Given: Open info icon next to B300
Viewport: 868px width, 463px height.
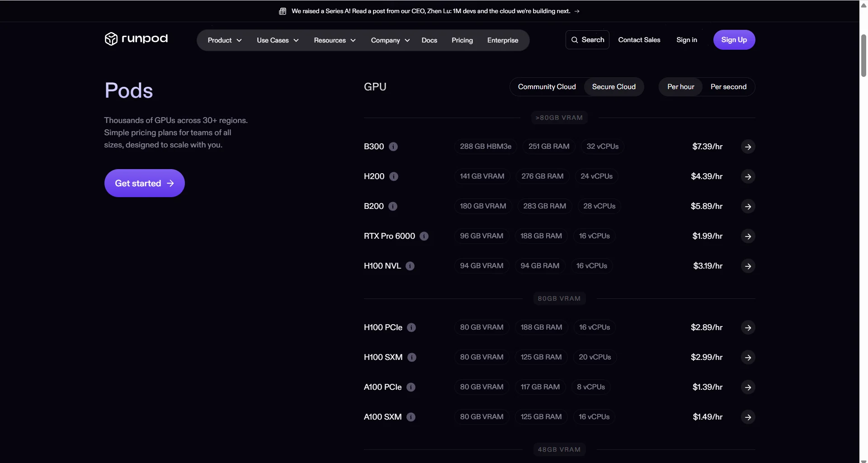Looking at the screenshot, I should [x=393, y=146].
